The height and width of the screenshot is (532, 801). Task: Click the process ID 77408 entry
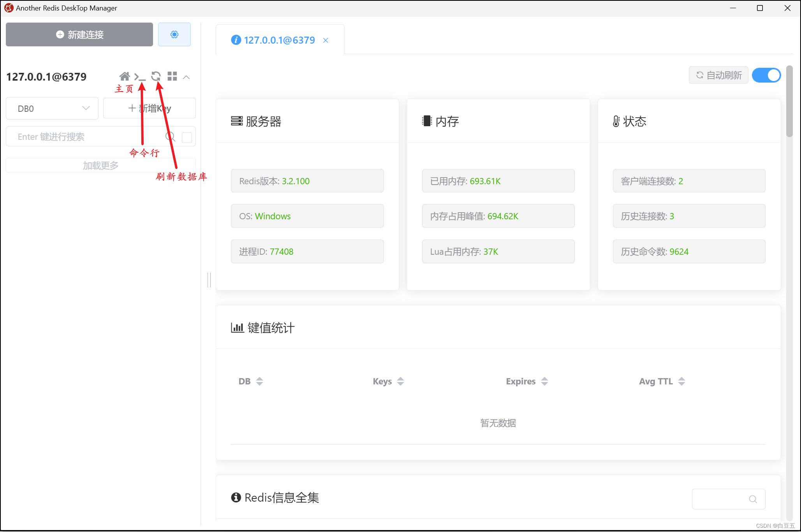coord(307,252)
